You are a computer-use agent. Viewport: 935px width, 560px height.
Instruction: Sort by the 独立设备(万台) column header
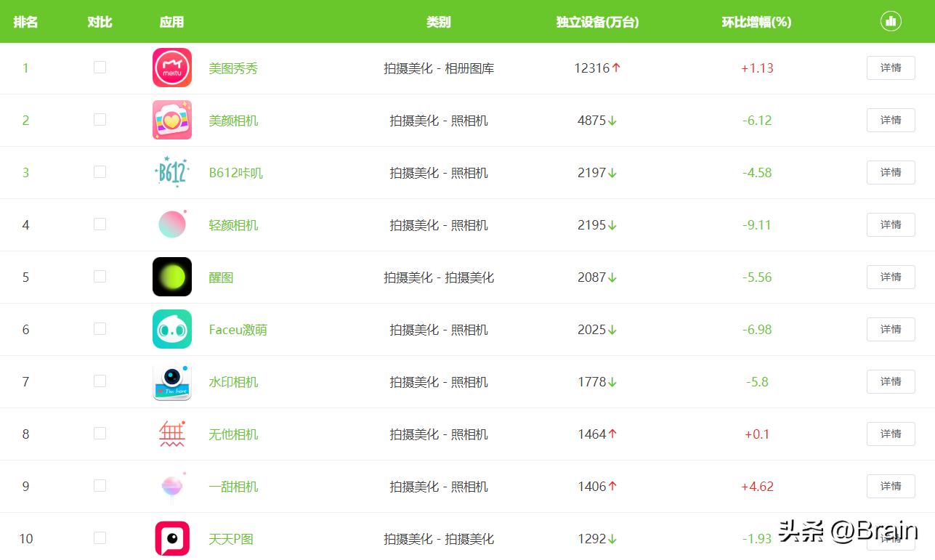click(x=596, y=21)
